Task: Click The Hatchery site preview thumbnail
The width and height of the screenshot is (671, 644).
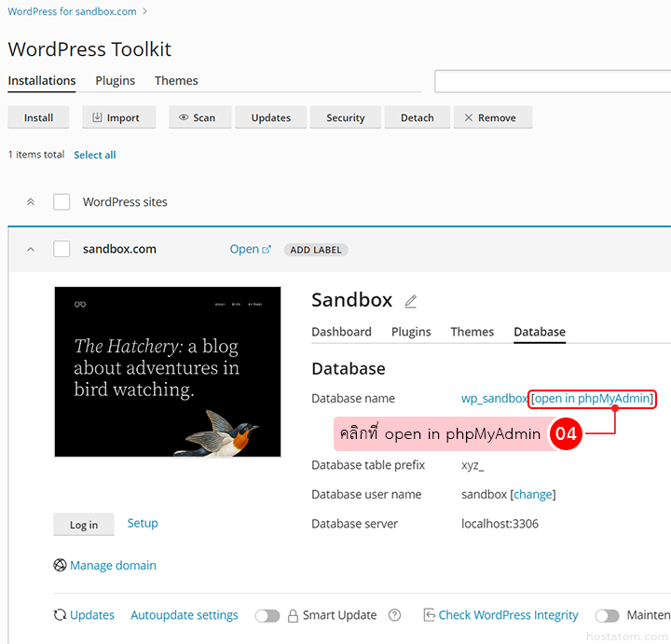Action: click(168, 372)
